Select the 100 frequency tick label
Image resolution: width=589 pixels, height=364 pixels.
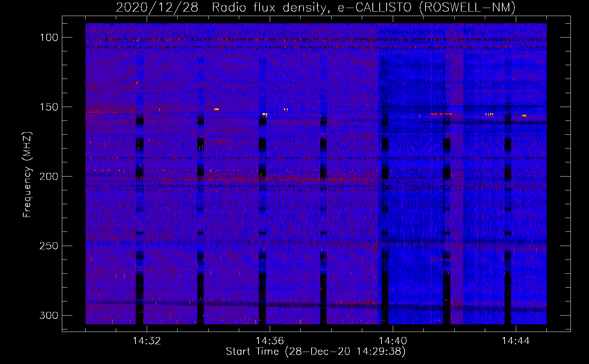49,37
